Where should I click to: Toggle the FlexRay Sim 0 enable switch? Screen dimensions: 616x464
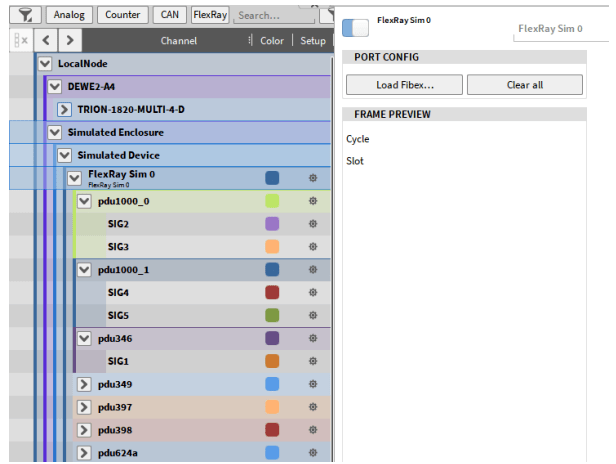(x=355, y=27)
